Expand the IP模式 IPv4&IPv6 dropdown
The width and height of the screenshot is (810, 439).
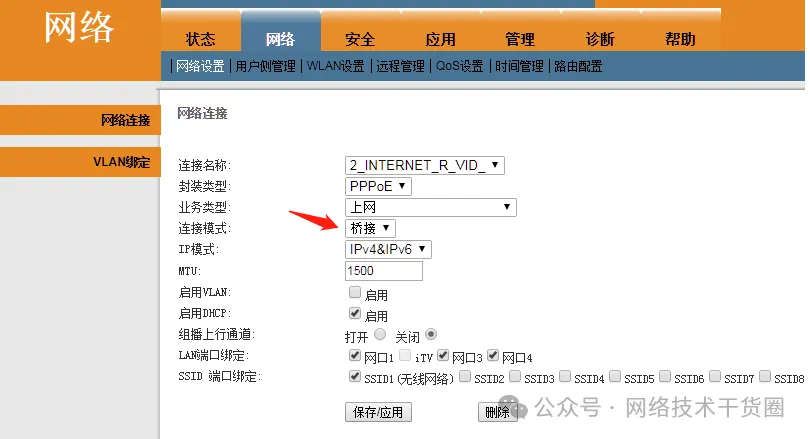tap(388, 249)
